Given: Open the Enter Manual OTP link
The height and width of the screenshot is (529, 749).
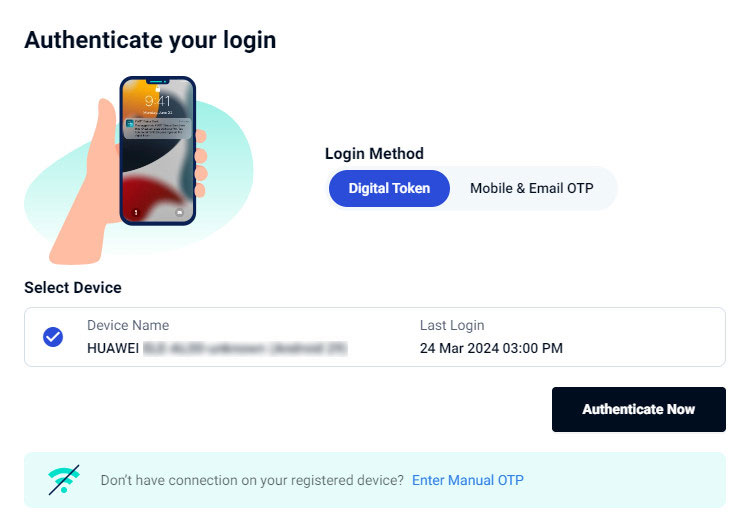Looking at the screenshot, I should point(468,480).
